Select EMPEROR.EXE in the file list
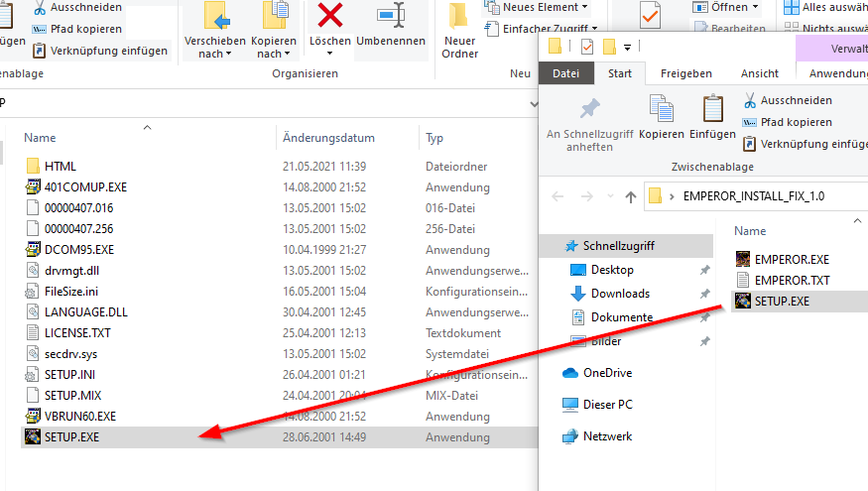The image size is (868, 491). click(x=791, y=259)
